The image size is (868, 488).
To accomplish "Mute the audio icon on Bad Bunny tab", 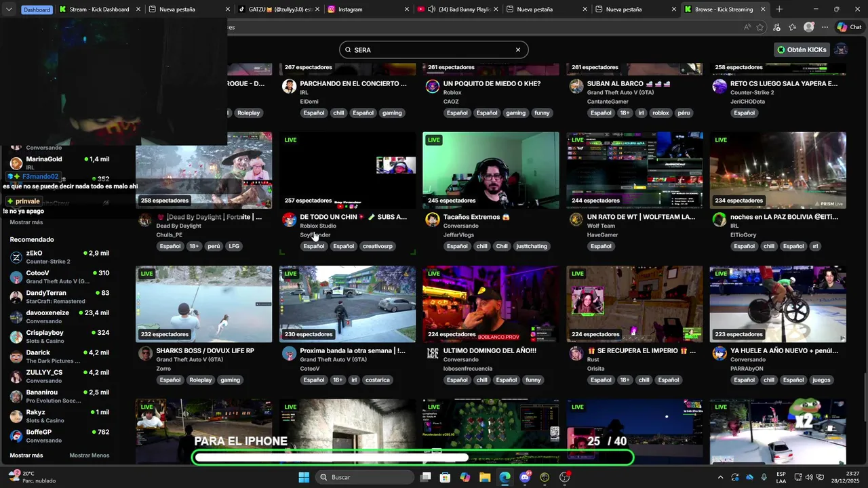I will 431,9.
